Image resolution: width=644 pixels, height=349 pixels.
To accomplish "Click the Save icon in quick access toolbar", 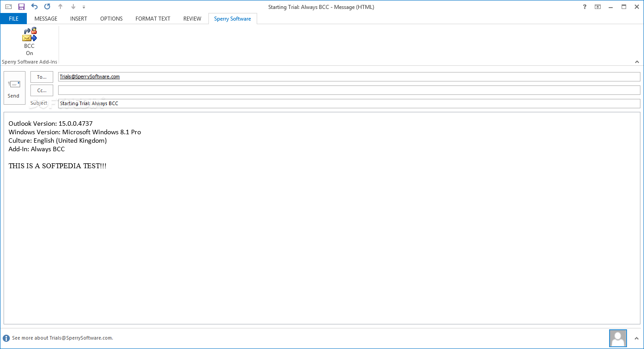I will pyautogui.click(x=21, y=7).
